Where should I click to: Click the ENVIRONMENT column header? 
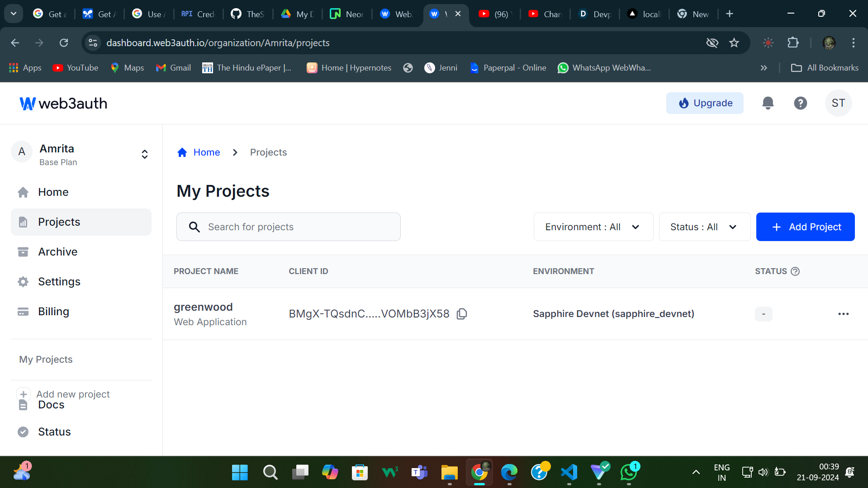pos(563,271)
